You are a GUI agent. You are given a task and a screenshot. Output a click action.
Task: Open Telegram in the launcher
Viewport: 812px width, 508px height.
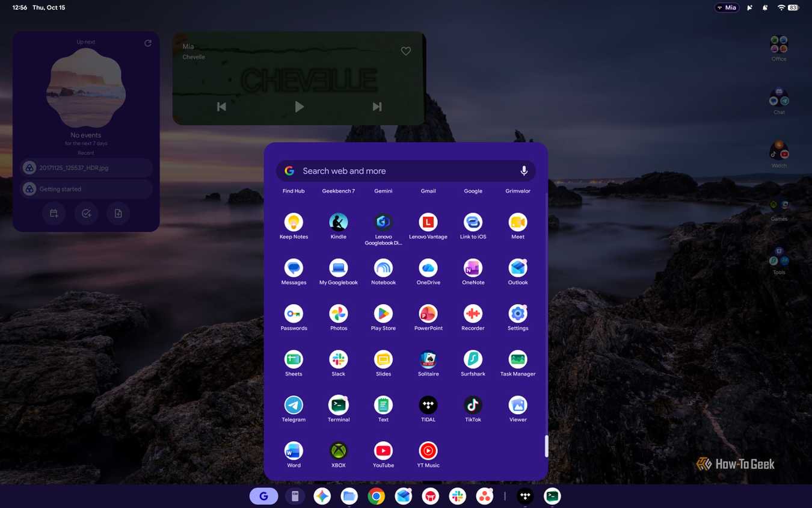click(294, 405)
